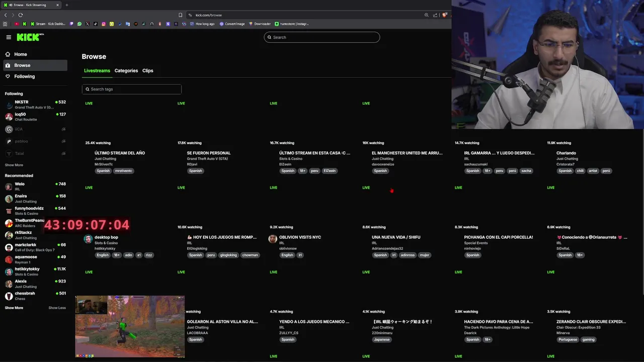Open the TikTok bookmark icon
The width and height of the screenshot is (644, 362).
tap(96, 24)
